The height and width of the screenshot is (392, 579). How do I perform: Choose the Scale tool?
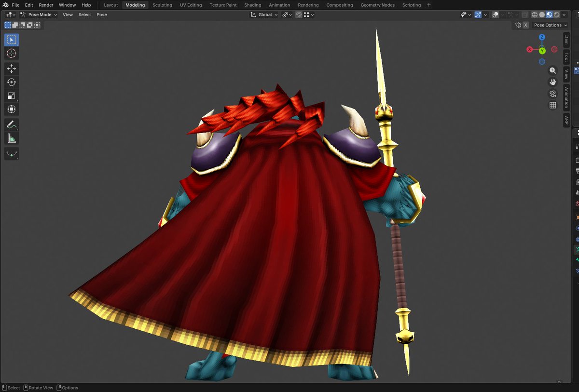12,96
